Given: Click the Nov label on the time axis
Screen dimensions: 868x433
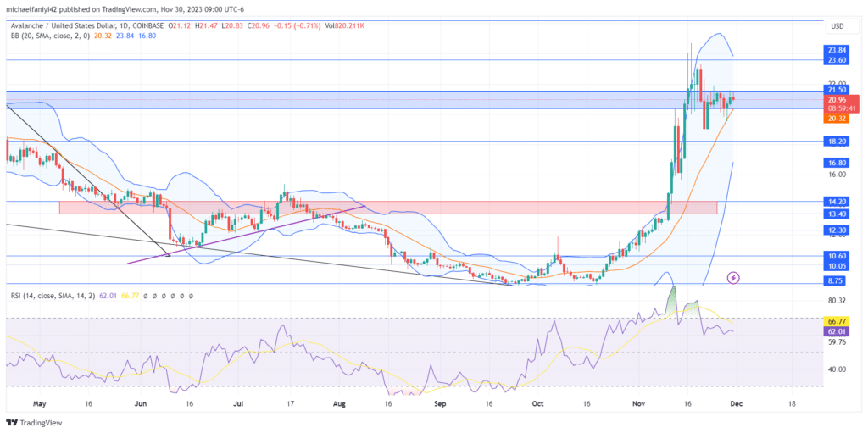Looking at the screenshot, I should tap(639, 404).
